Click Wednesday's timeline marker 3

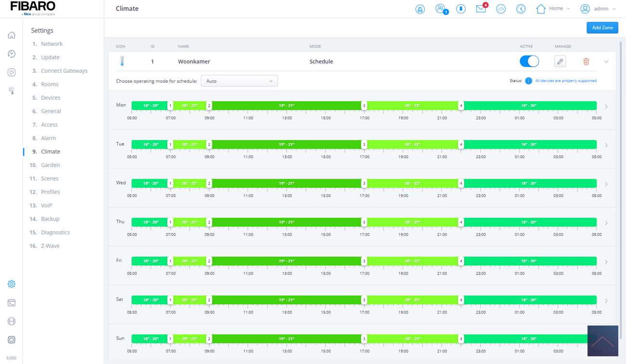click(364, 183)
